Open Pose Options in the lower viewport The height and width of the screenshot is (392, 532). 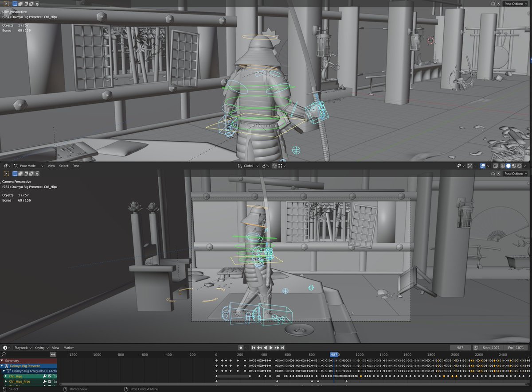pyautogui.click(x=516, y=174)
